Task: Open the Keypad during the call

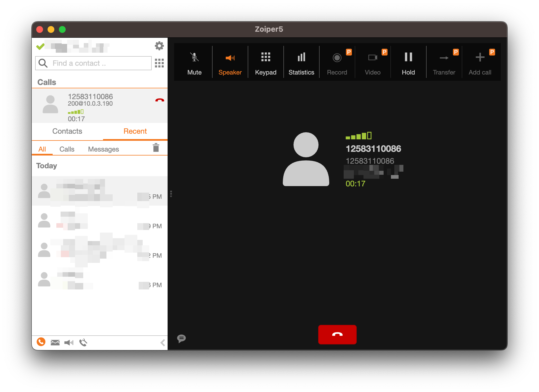Action: 266,62
